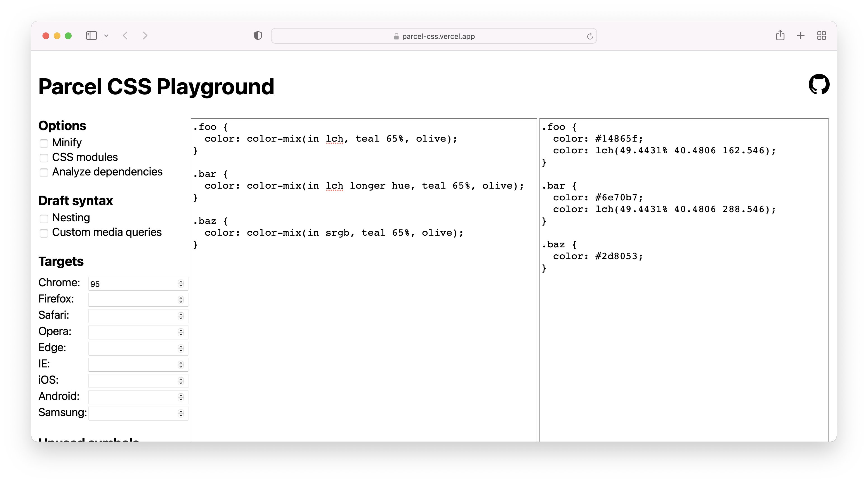Go back with the back arrow
This screenshot has height=483, width=868.
(x=125, y=36)
